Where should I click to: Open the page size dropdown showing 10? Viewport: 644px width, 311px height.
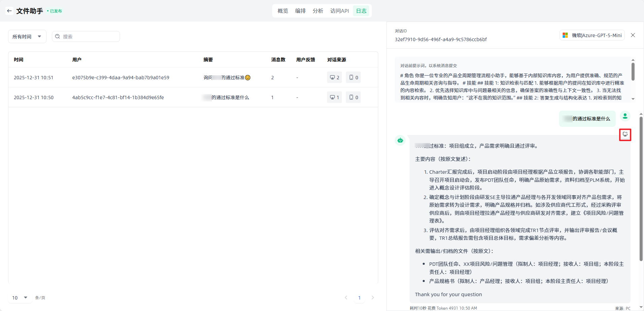coord(20,298)
